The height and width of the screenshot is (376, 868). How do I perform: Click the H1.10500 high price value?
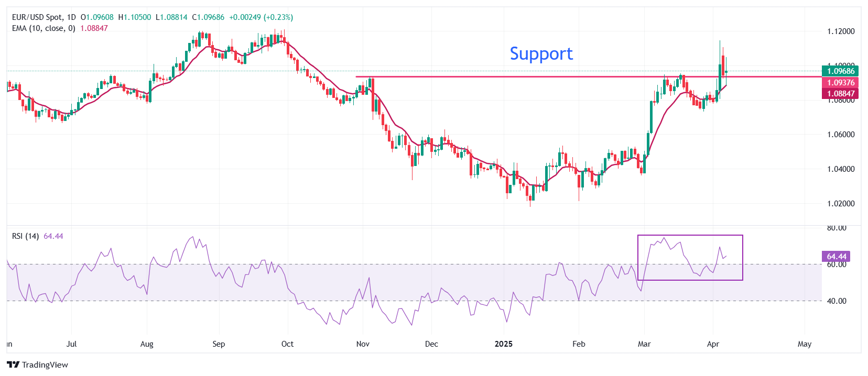tap(135, 17)
